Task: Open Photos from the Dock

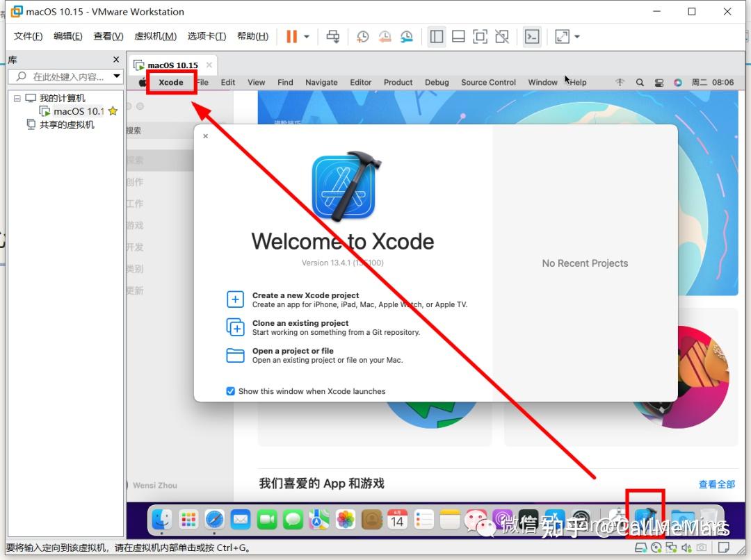Action: pos(346,520)
